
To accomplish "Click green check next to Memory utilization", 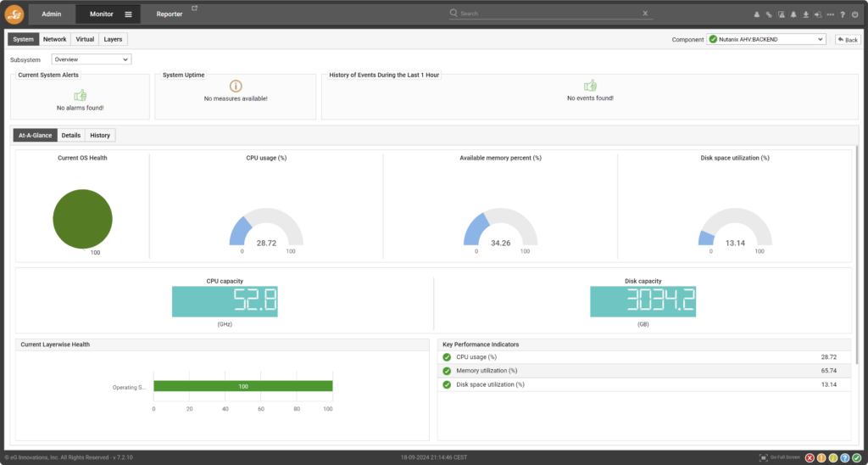I will tap(447, 371).
